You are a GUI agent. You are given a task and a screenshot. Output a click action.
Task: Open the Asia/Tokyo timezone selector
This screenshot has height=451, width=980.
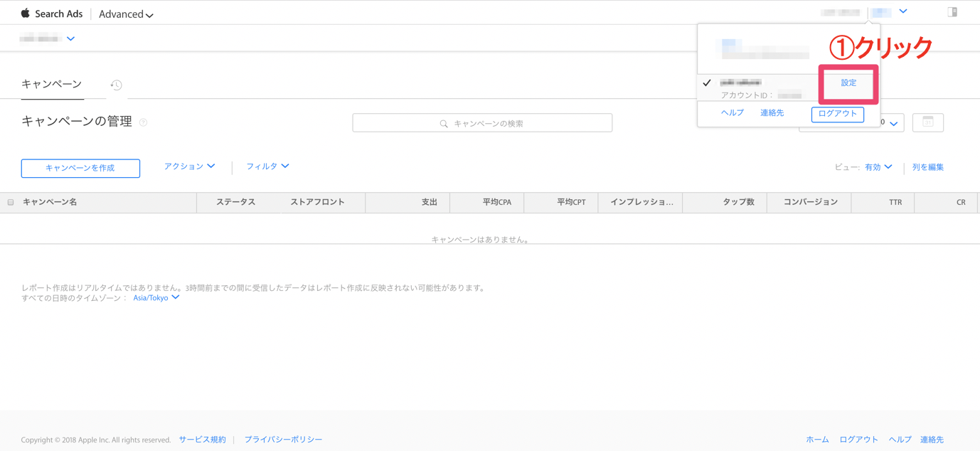[x=156, y=298]
